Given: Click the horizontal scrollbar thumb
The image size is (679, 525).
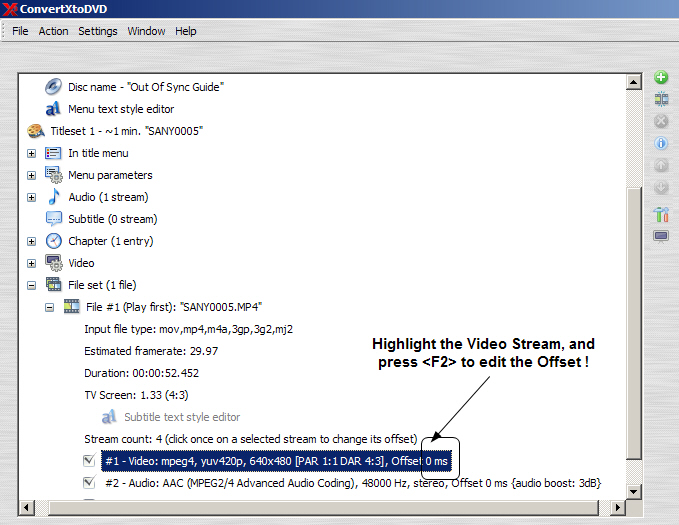Looking at the screenshot, I should pyautogui.click(x=323, y=507).
